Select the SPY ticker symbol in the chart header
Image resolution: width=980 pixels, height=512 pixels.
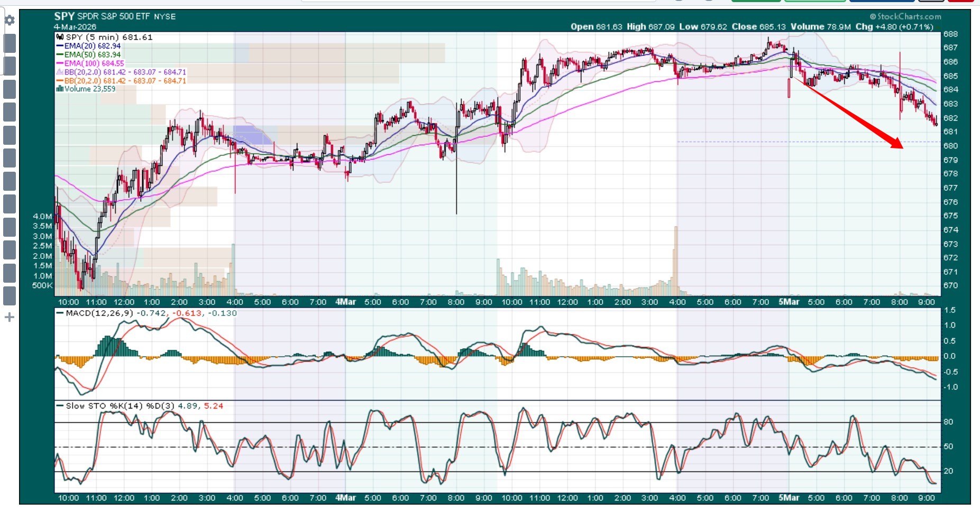(64, 16)
